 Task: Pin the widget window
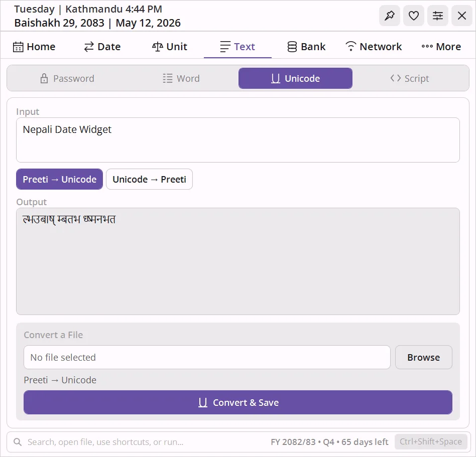click(x=390, y=16)
